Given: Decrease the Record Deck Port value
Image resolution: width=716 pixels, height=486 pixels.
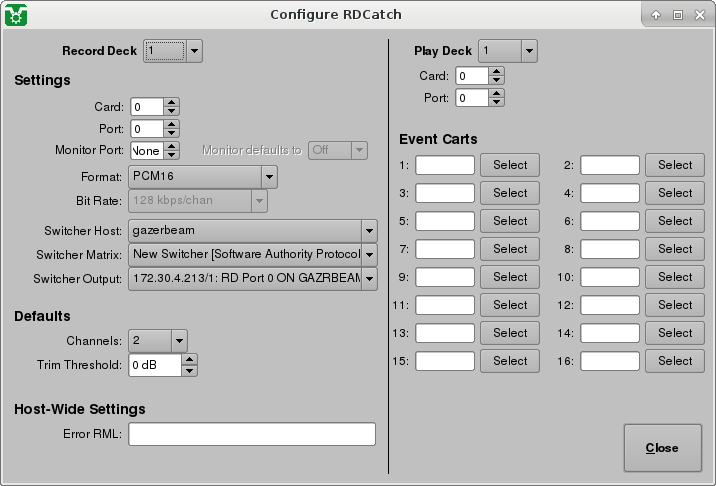Looking at the screenshot, I should pos(172,133).
